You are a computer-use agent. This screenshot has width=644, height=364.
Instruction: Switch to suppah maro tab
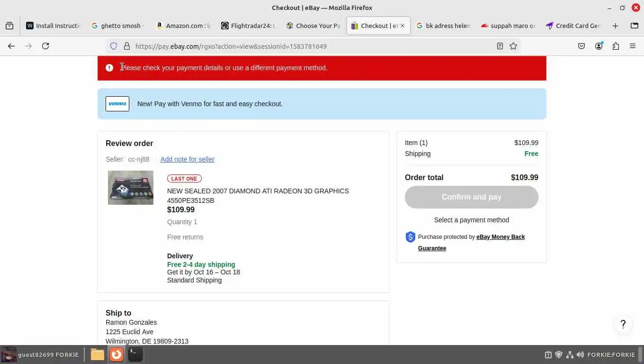coord(508,26)
